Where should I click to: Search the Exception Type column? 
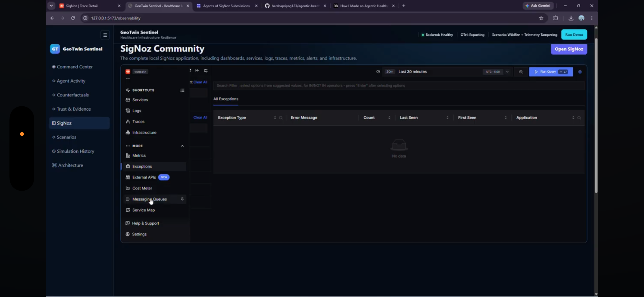281,118
